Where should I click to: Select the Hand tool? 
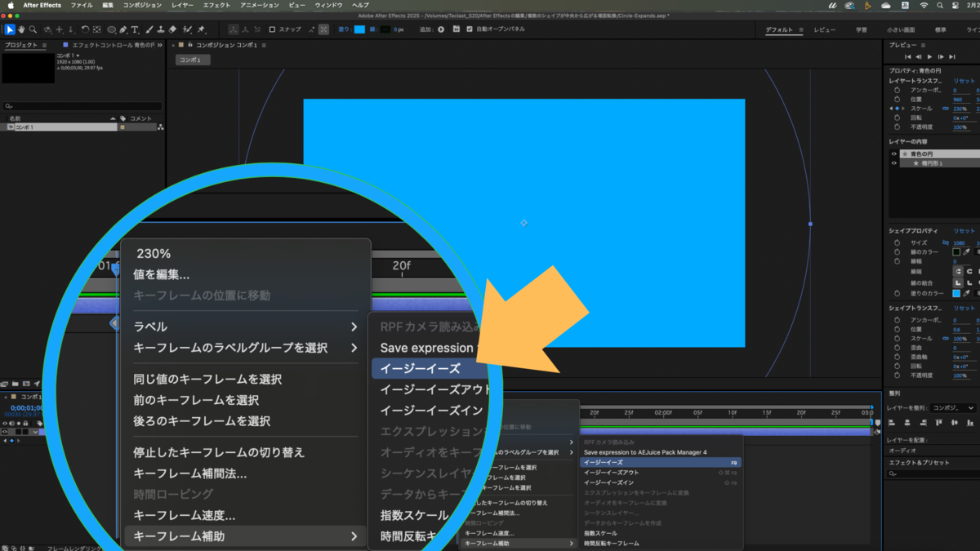click(21, 29)
